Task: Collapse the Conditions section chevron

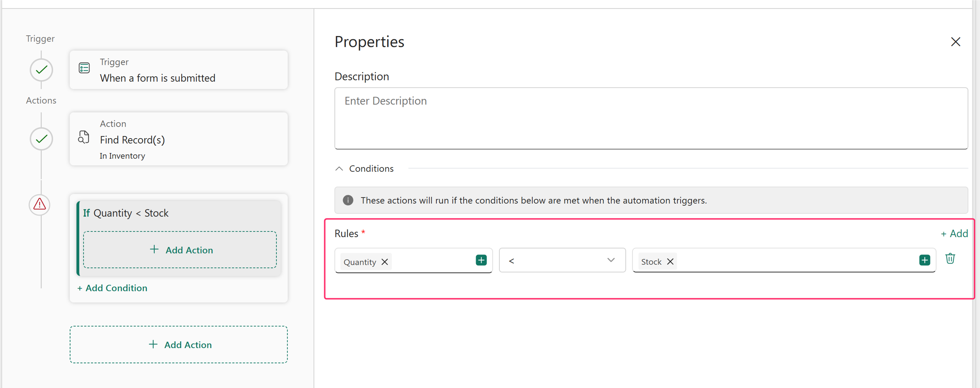Action: pyautogui.click(x=339, y=169)
